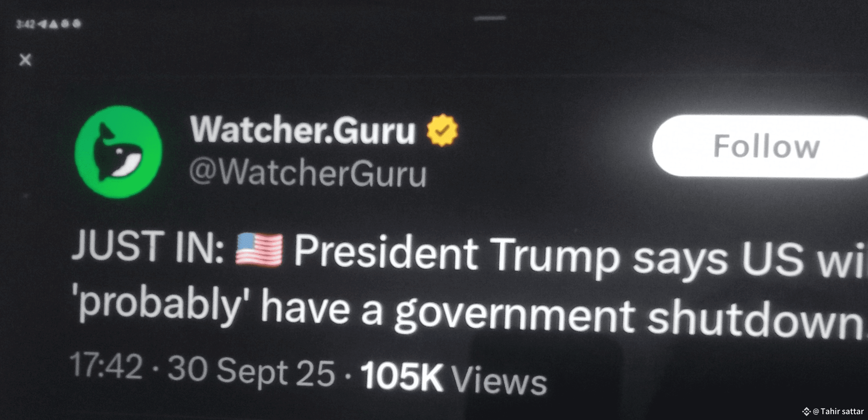Grab the sheet handle bar at top
The height and width of the screenshot is (420, 868).
pos(490,18)
